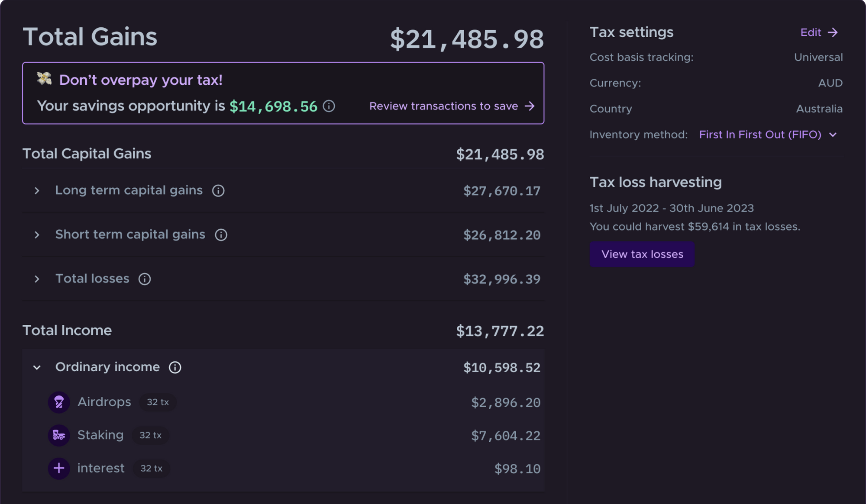Image resolution: width=866 pixels, height=504 pixels.
Task: Click the info icon next to savings opportunity
Action: [x=329, y=106]
